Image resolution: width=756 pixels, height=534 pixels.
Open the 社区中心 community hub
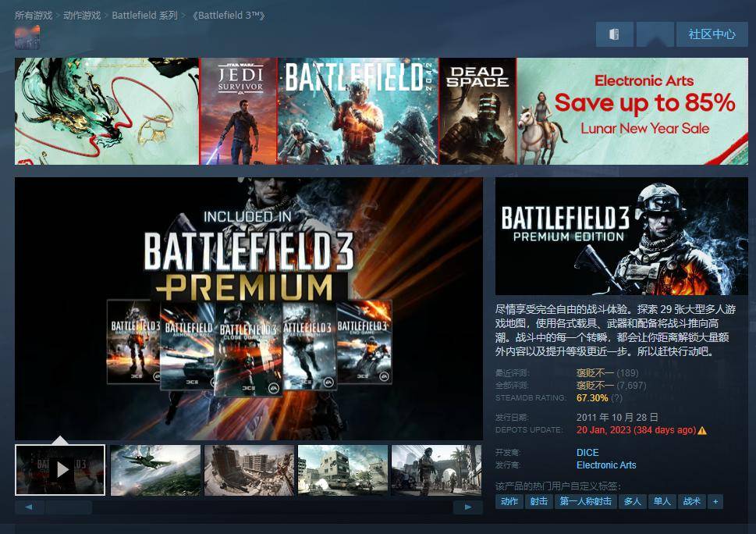coord(711,34)
